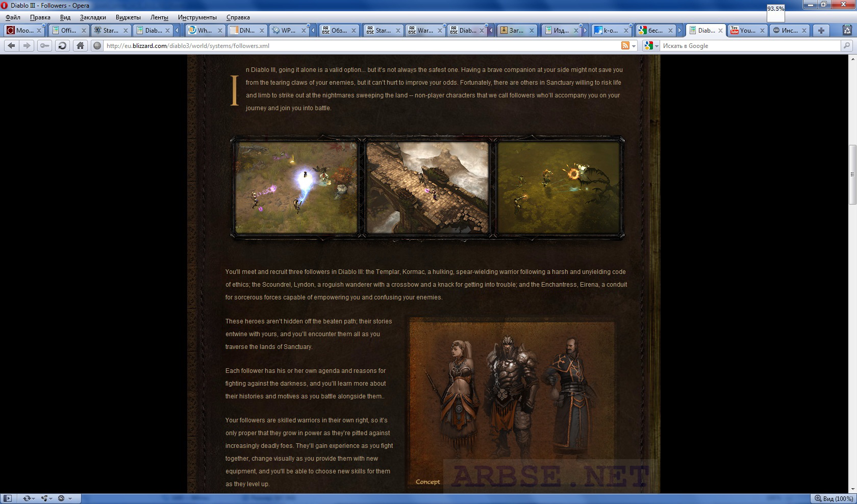This screenshot has width=857, height=504.
Task: Open the Виджеты menu
Action: coord(128,17)
